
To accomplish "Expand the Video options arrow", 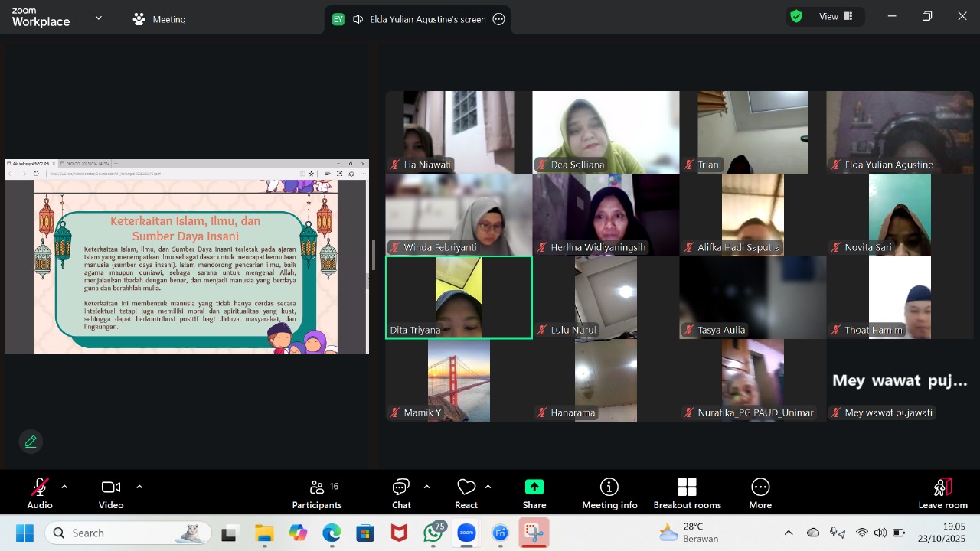I will point(139,487).
